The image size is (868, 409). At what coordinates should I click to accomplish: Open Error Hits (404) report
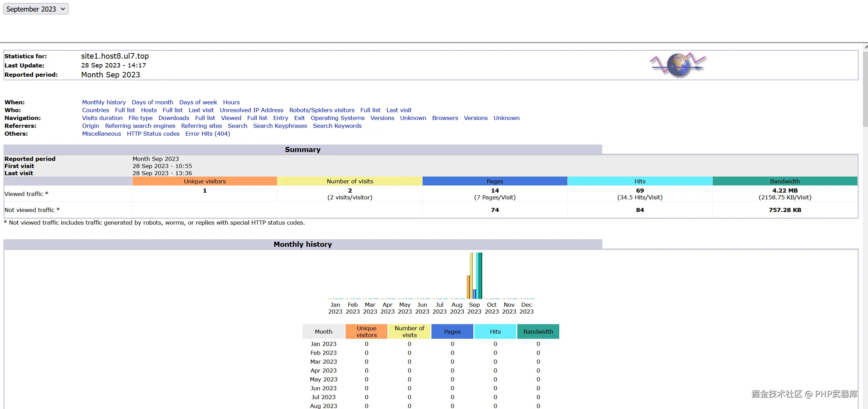click(208, 134)
